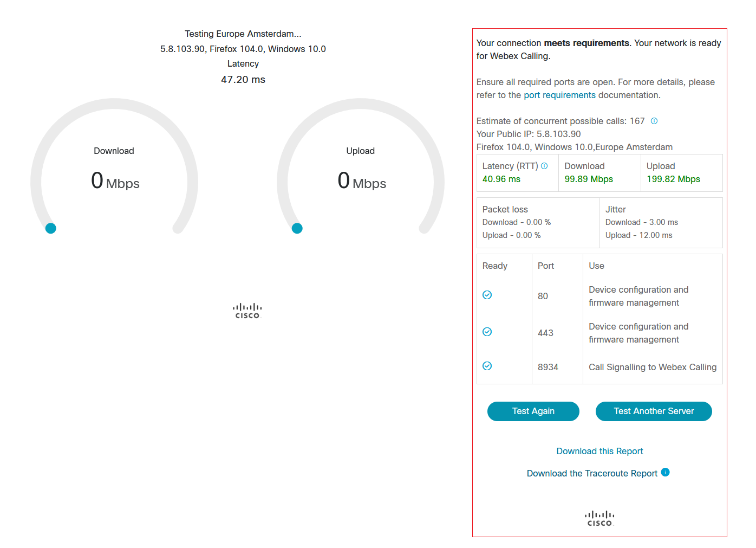Screen dimensions: 756x548
Task: Open the port requirements documentation link
Action: tap(559, 95)
